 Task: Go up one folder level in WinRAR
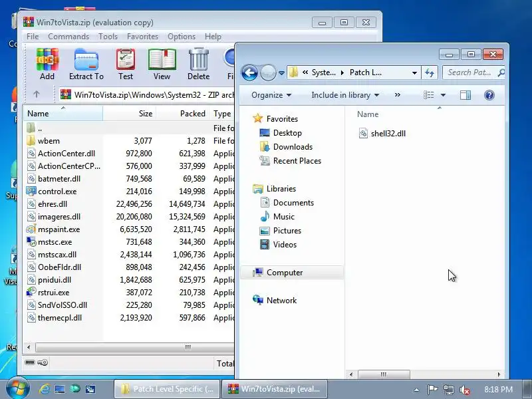click(37, 94)
